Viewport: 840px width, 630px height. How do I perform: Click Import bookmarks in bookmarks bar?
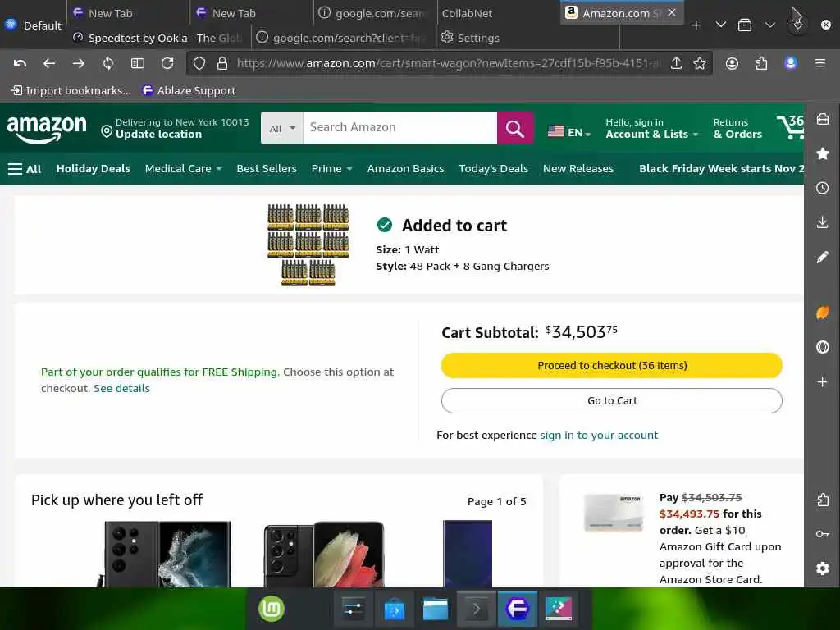coord(71,90)
